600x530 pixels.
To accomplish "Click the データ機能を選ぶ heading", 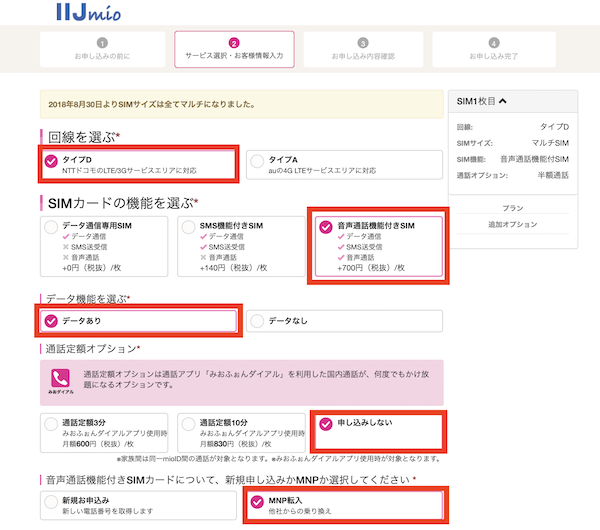I will click(88, 298).
